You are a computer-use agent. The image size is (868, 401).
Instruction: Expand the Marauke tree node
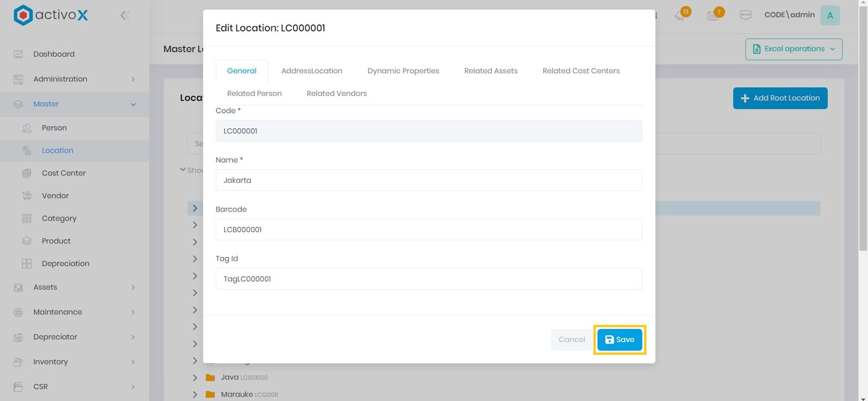click(x=195, y=394)
